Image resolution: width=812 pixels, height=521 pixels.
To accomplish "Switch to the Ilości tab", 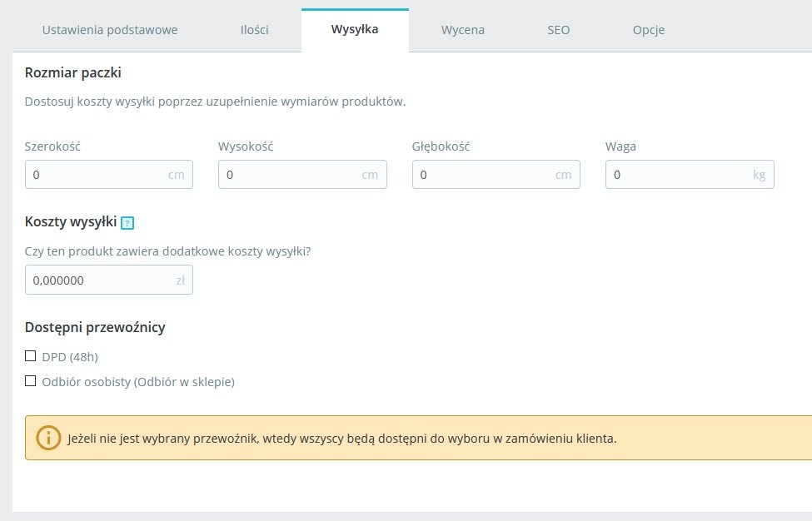I will (254, 30).
